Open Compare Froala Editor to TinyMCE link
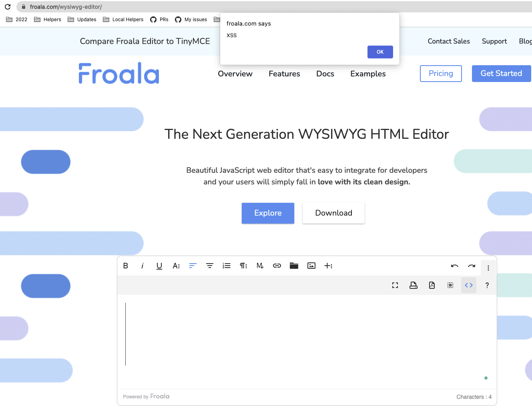Screen dimensions: 532x418 pyautogui.click(x=145, y=41)
